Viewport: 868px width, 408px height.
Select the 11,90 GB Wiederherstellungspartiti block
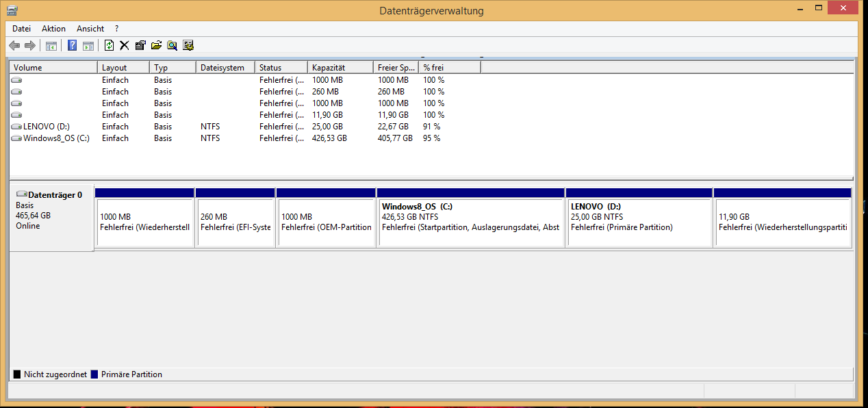(782, 218)
